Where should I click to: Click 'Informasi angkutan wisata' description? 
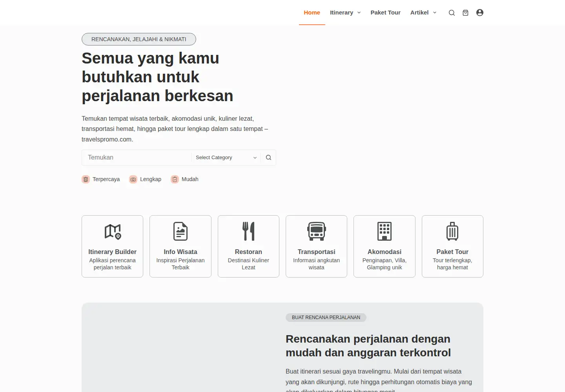coord(317,264)
